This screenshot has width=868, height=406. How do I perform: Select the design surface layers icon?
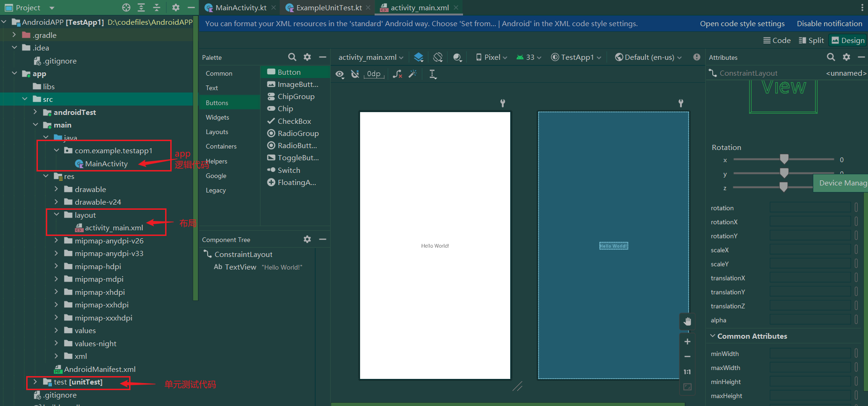tap(419, 57)
